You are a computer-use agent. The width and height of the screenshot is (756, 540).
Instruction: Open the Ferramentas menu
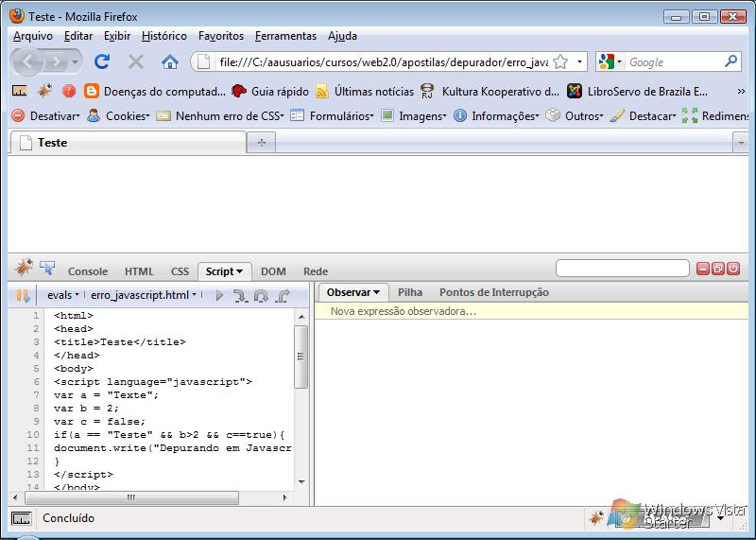pyautogui.click(x=285, y=36)
